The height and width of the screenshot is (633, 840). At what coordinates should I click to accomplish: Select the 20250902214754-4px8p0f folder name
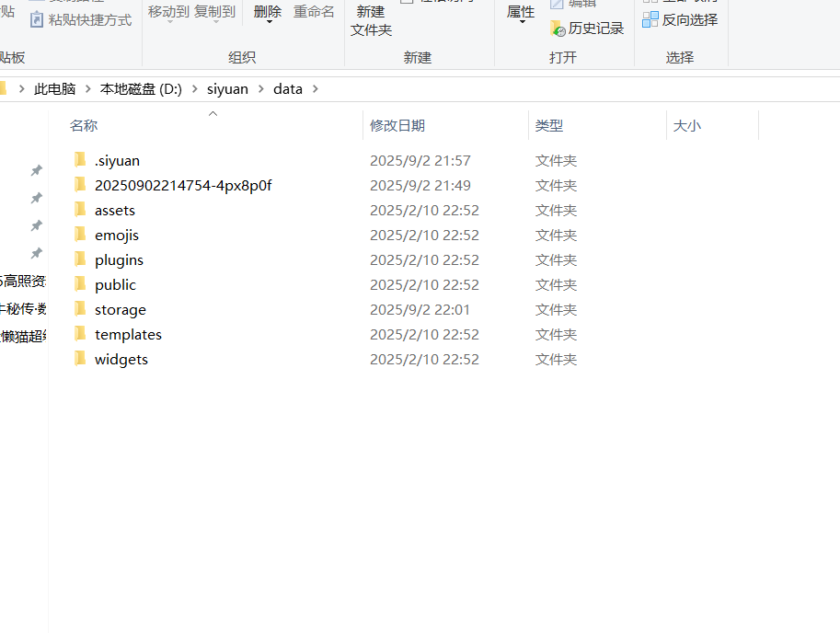tap(183, 185)
